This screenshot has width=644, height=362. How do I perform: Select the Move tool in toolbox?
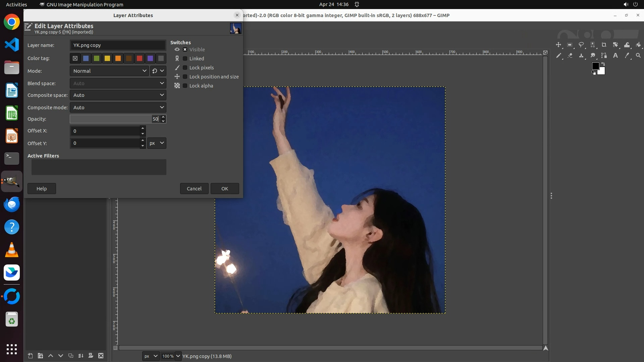[x=558, y=45]
